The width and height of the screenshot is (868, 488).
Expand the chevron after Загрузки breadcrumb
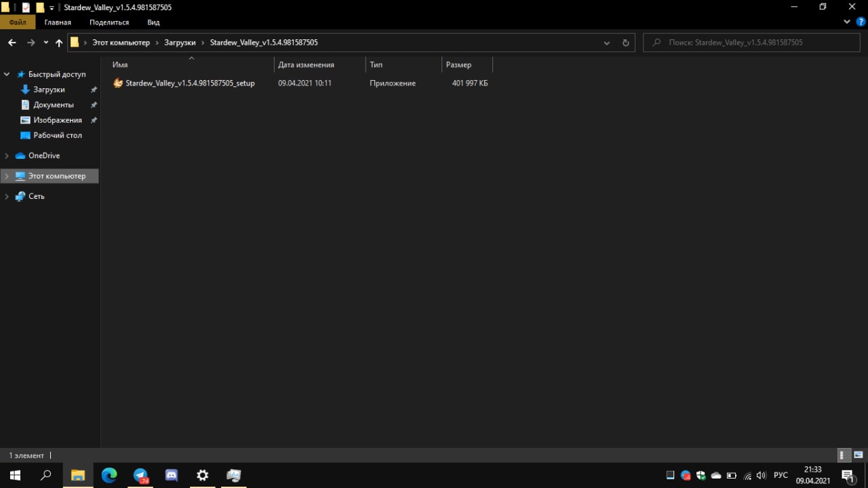tap(203, 43)
